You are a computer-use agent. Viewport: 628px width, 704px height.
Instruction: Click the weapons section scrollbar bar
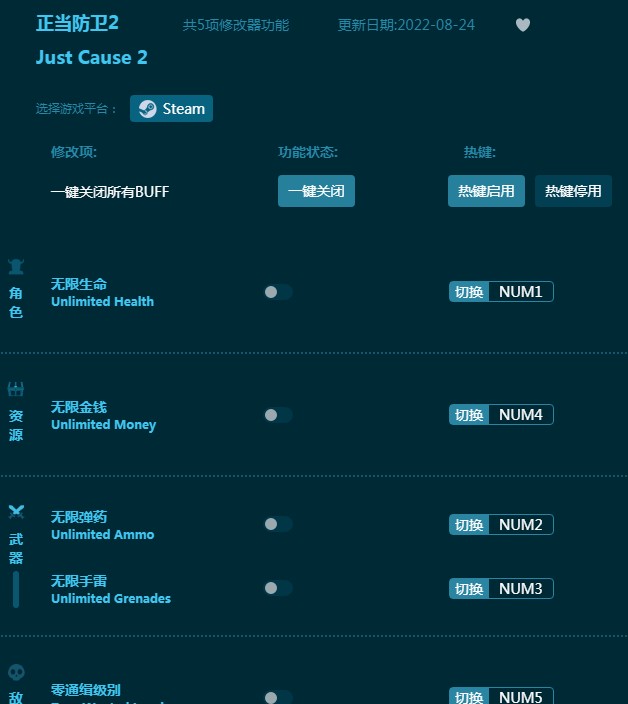tap(16, 589)
